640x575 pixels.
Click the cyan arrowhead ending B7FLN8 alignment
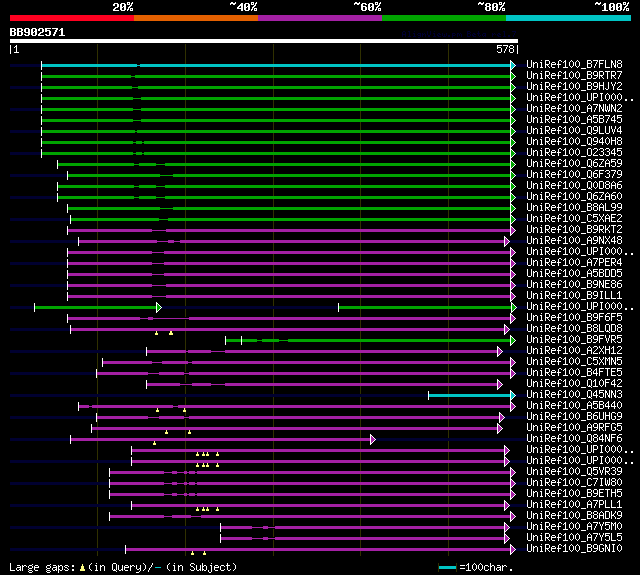[x=513, y=65]
